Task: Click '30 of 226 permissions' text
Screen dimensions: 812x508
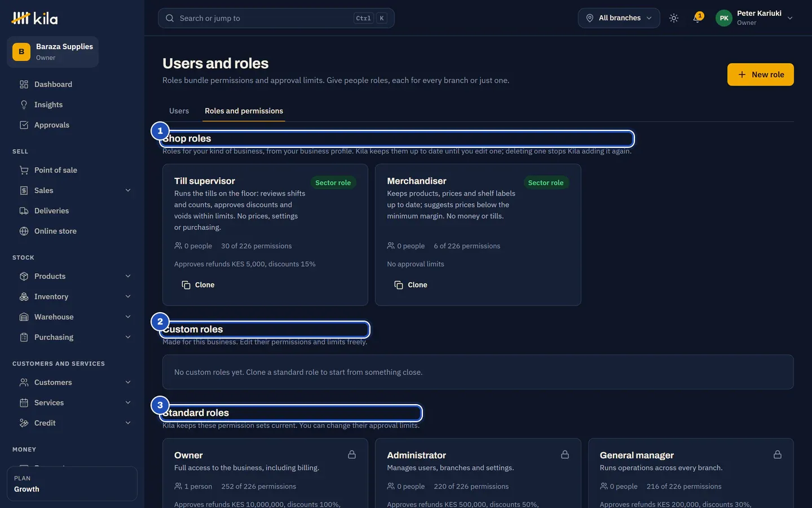Action: coord(257,246)
